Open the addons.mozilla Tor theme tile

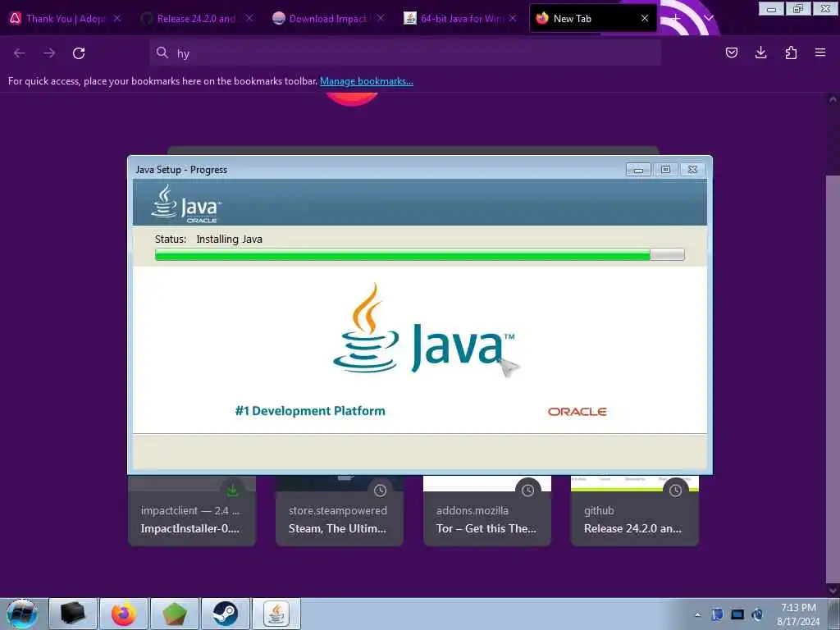pyautogui.click(x=487, y=511)
